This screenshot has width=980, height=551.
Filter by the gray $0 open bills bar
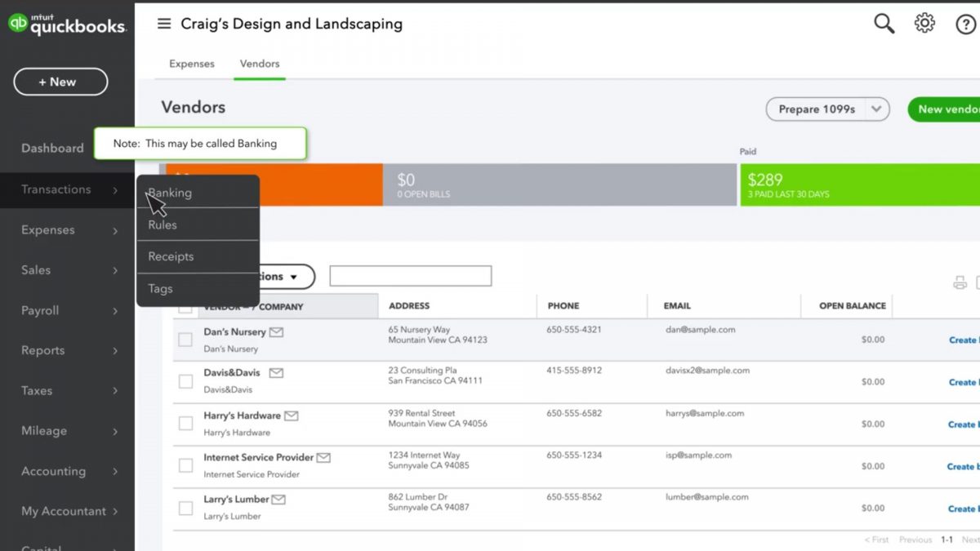tap(559, 184)
